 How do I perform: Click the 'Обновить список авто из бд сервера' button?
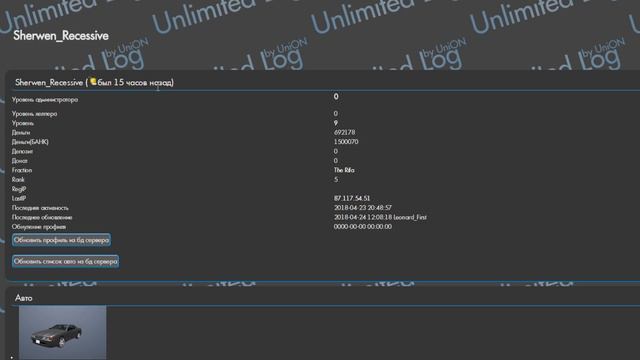pyautogui.click(x=65, y=261)
